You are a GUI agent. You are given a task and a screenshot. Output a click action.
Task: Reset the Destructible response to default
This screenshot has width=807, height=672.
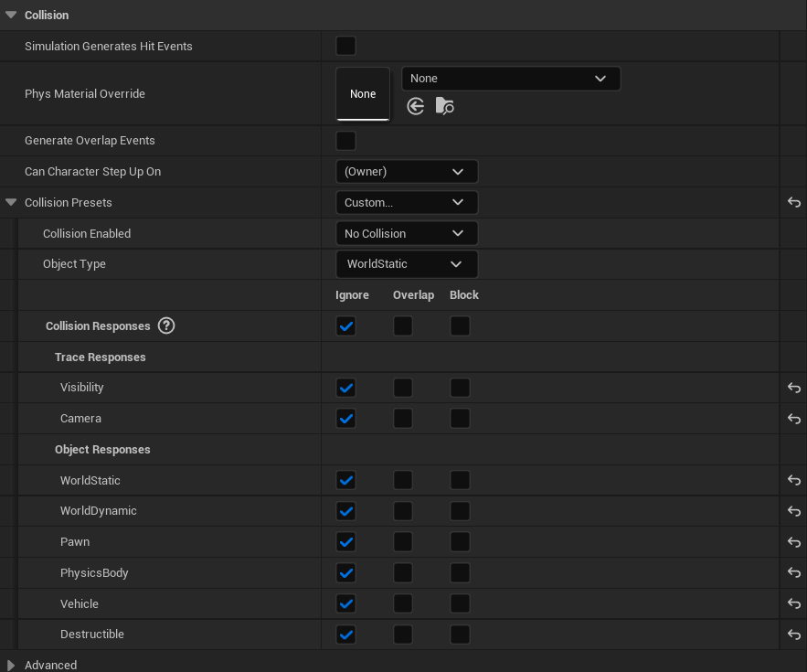(793, 635)
